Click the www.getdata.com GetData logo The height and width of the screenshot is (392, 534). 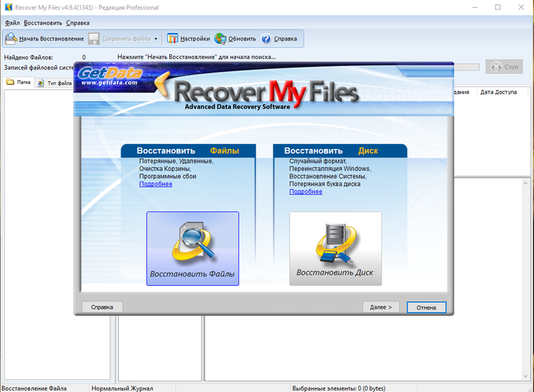tap(110, 77)
